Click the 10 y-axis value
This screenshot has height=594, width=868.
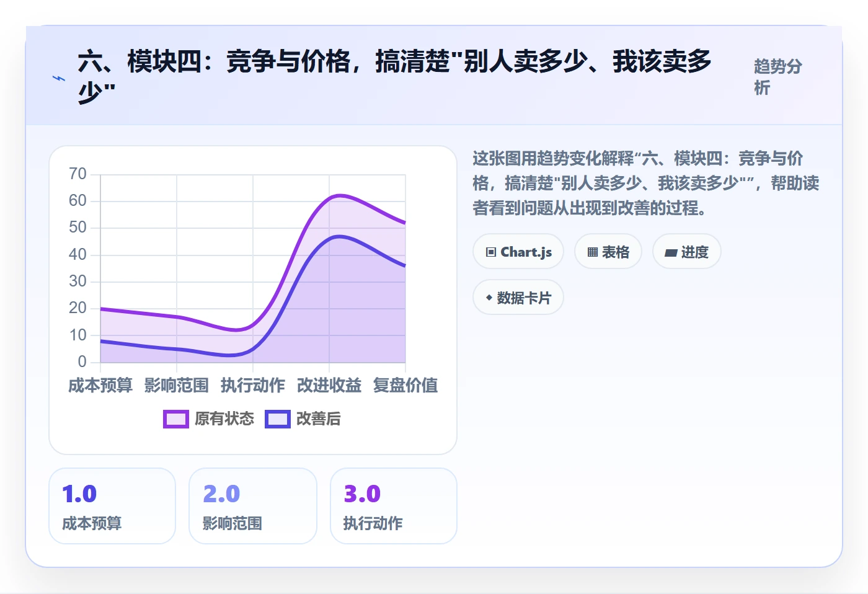77,335
